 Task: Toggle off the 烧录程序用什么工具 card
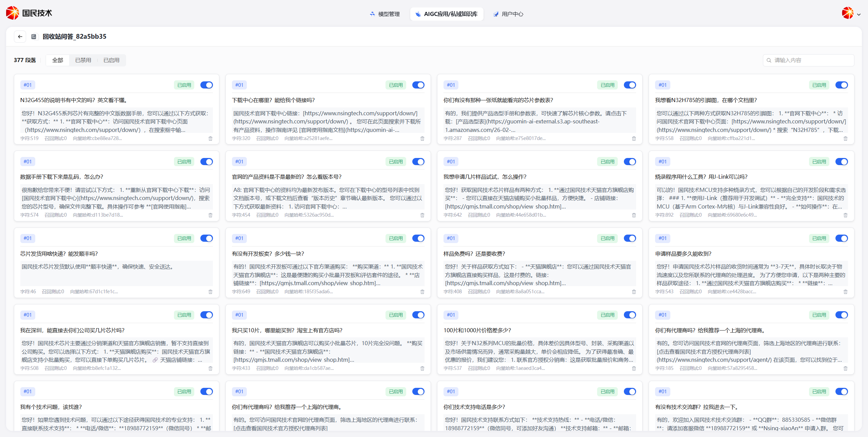coord(842,162)
